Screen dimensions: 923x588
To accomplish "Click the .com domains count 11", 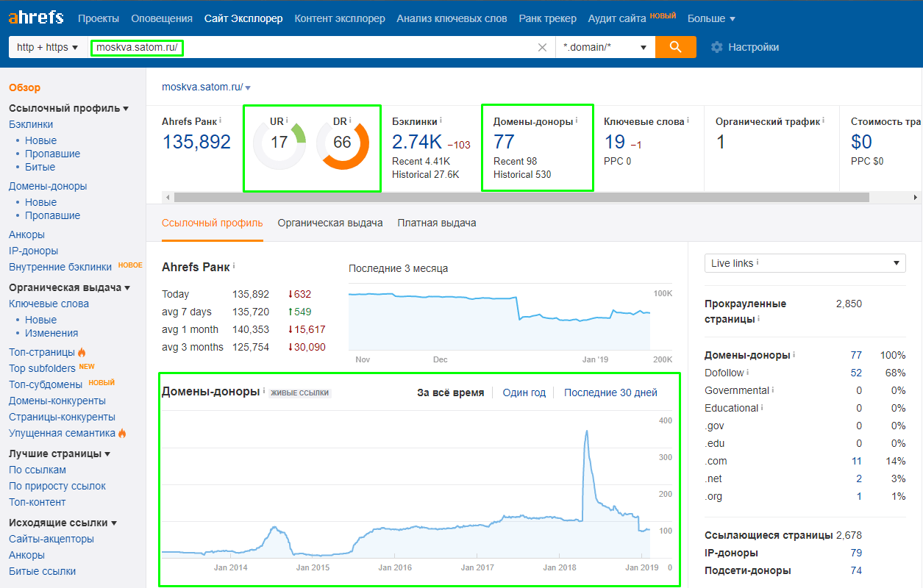I will (857, 461).
